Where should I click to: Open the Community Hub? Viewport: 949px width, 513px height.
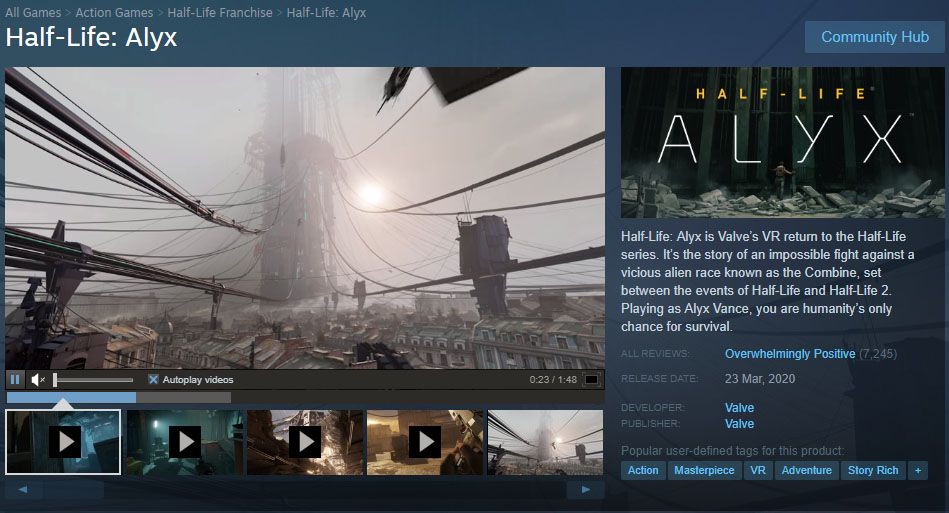coord(875,37)
